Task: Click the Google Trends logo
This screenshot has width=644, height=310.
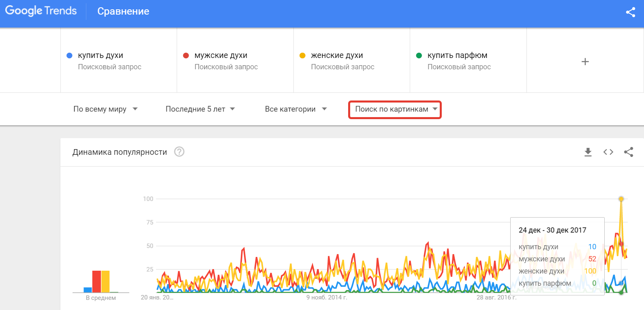Action: (x=41, y=11)
